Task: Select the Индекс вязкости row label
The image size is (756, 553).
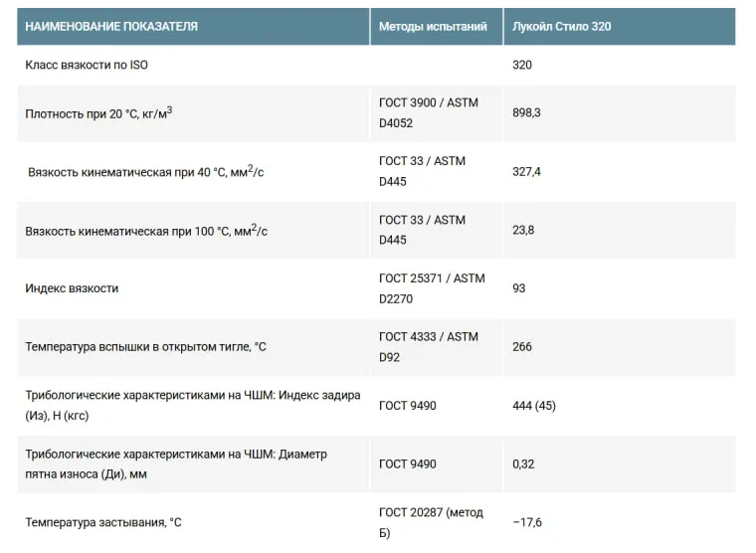Action: [x=72, y=288]
